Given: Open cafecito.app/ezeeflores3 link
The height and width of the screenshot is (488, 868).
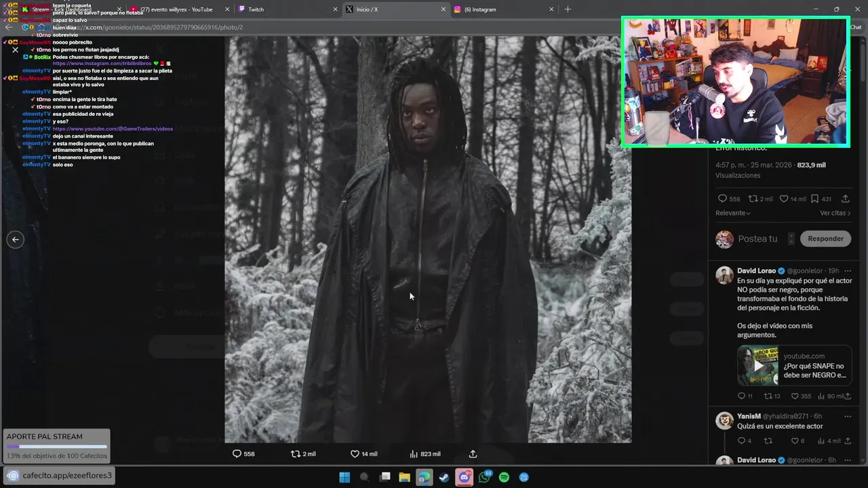Looking at the screenshot, I should (x=67, y=476).
